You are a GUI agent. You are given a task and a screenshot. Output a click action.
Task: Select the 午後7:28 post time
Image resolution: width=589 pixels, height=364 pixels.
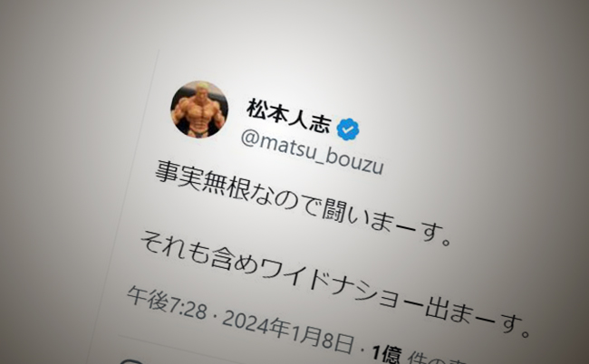[167, 303]
